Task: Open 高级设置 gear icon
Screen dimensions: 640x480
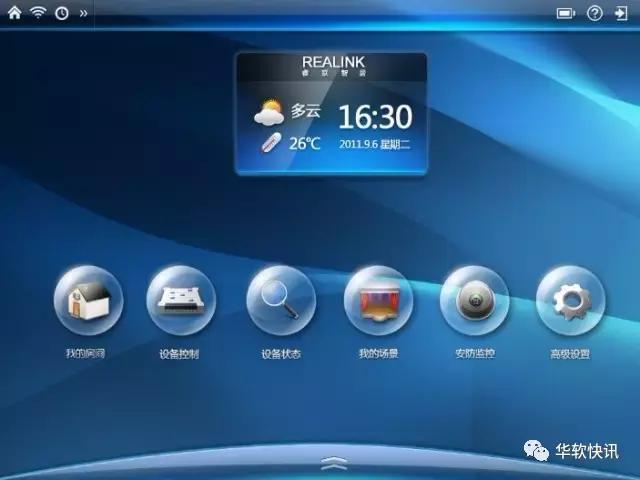Action: (571, 300)
